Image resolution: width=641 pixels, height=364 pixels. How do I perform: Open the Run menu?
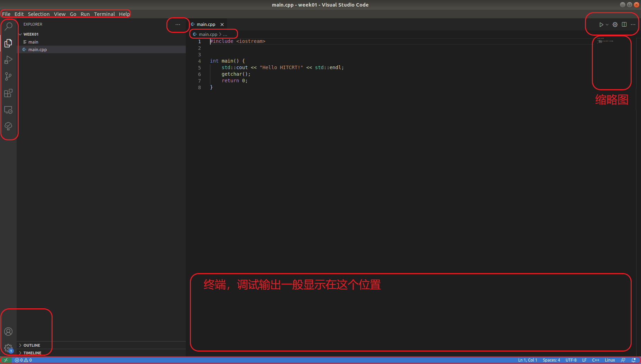pyautogui.click(x=85, y=14)
